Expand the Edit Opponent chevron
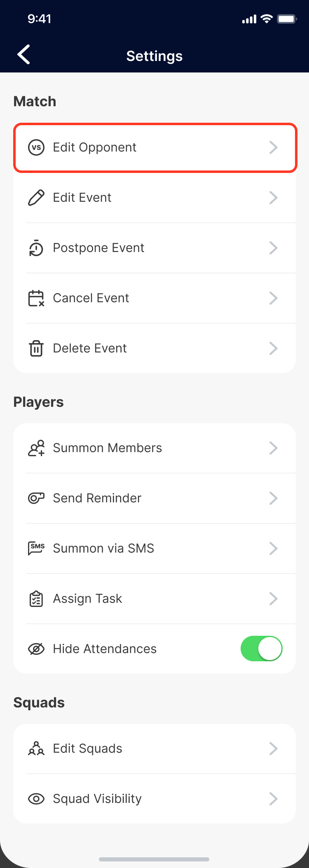 point(273,147)
